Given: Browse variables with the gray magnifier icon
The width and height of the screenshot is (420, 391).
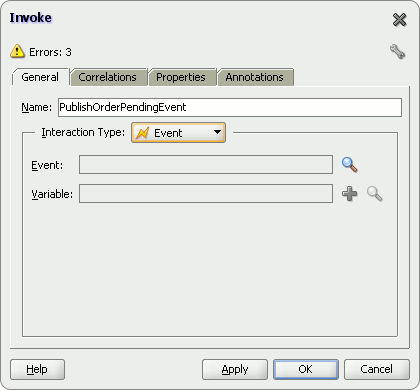Looking at the screenshot, I should (375, 194).
